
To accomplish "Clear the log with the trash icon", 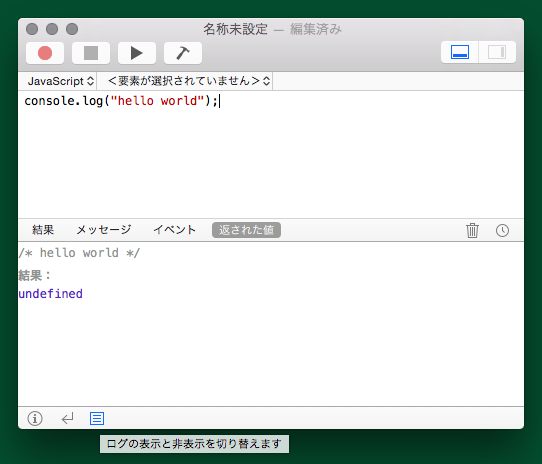I will point(472,230).
